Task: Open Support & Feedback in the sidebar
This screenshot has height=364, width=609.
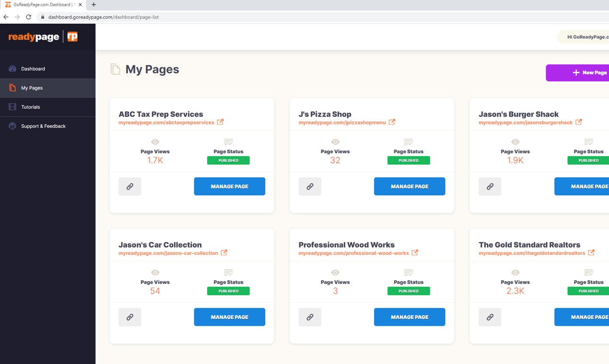Action: (12, 126)
